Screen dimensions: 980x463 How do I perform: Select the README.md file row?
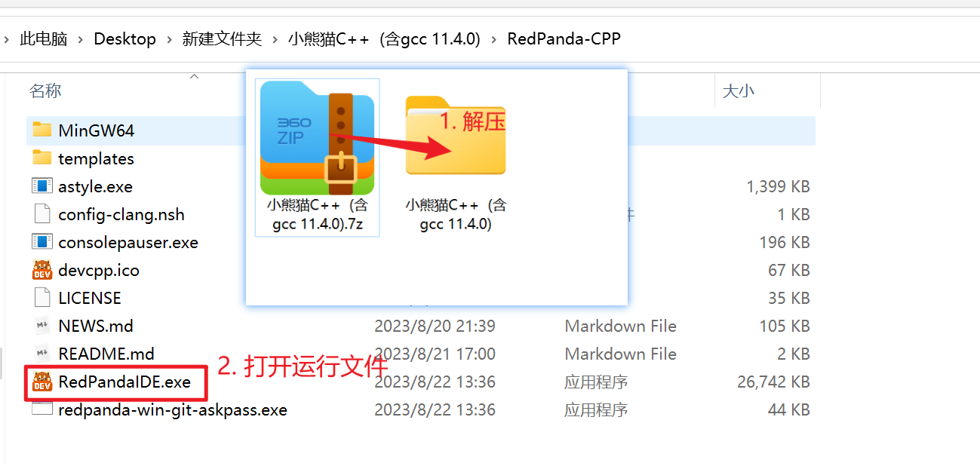click(x=421, y=354)
